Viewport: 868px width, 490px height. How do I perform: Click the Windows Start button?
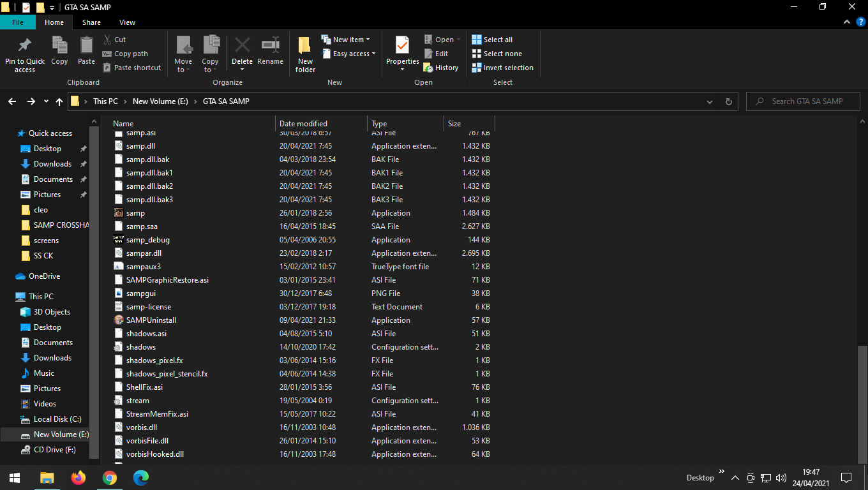15,477
